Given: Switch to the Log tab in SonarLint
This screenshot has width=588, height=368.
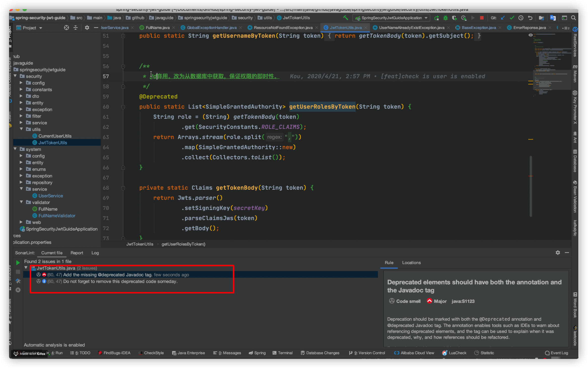Looking at the screenshot, I should point(95,253).
